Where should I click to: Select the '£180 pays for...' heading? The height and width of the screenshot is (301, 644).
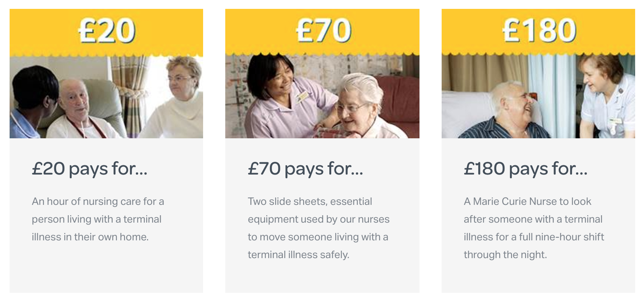tap(525, 169)
